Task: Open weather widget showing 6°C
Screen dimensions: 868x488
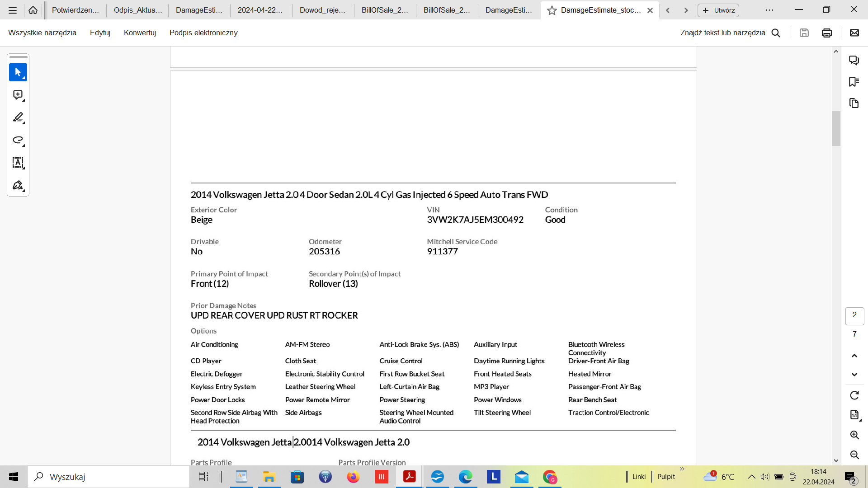Action: coord(719,477)
